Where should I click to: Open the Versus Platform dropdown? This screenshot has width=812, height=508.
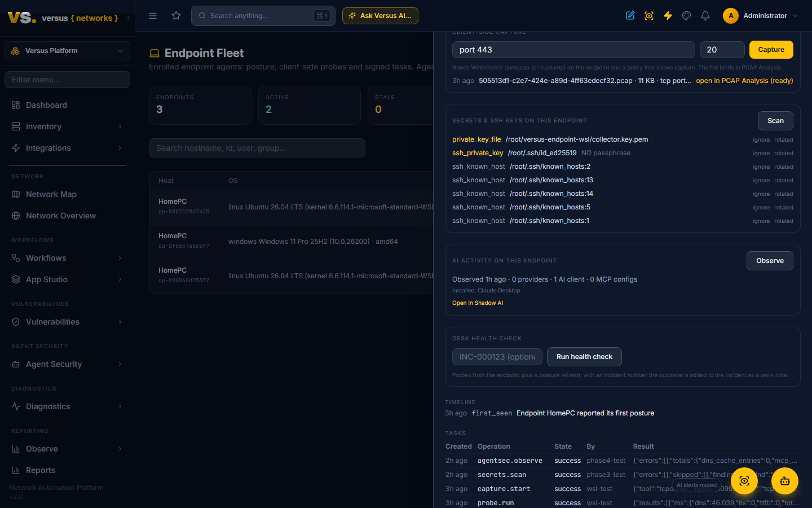[67, 51]
